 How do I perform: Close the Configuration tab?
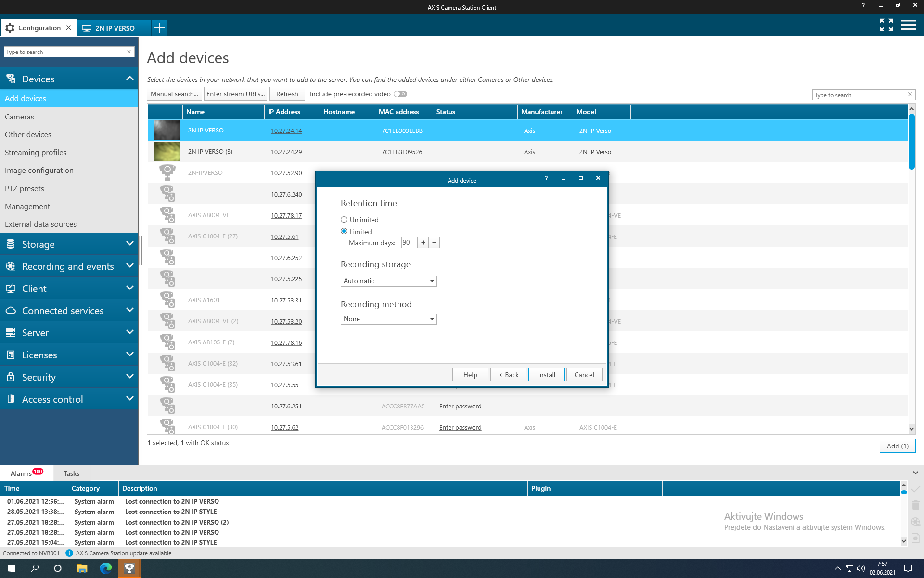tap(69, 28)
